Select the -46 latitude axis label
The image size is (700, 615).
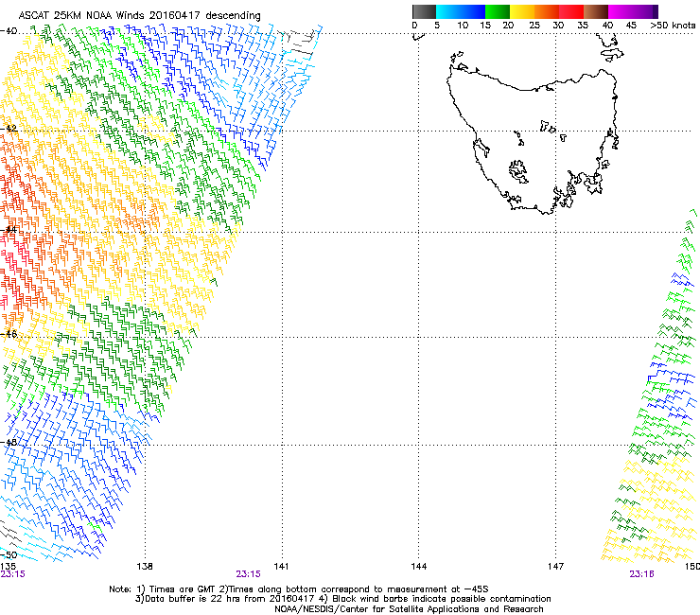point(9,334)
